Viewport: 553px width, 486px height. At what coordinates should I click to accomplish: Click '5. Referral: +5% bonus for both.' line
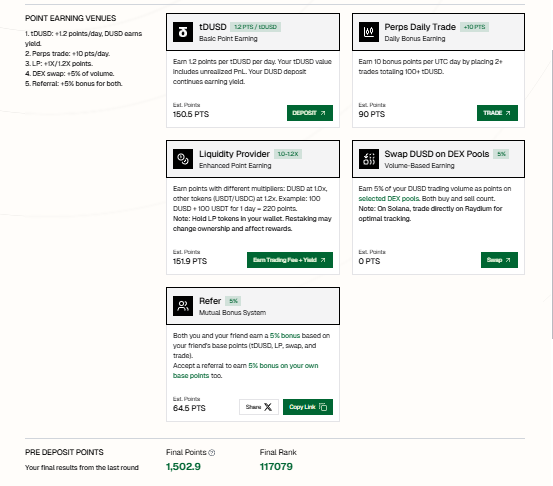click(74, 84)
